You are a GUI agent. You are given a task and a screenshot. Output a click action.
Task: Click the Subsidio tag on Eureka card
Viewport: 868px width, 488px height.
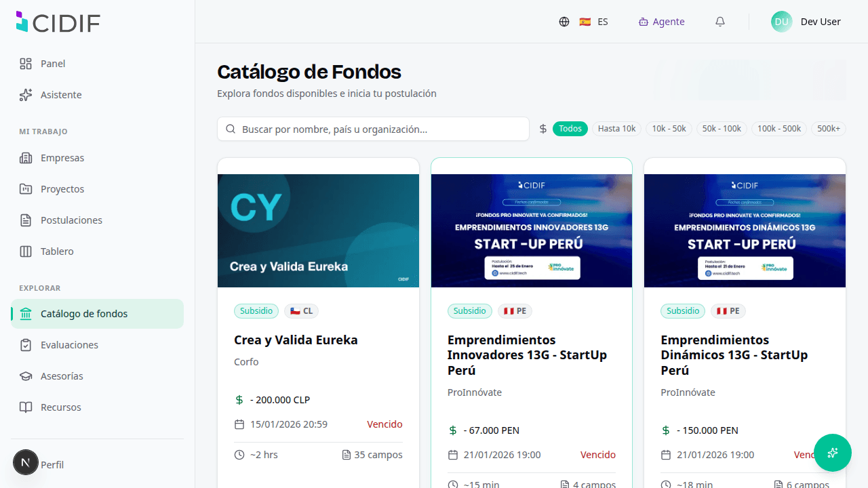point(256,311)
